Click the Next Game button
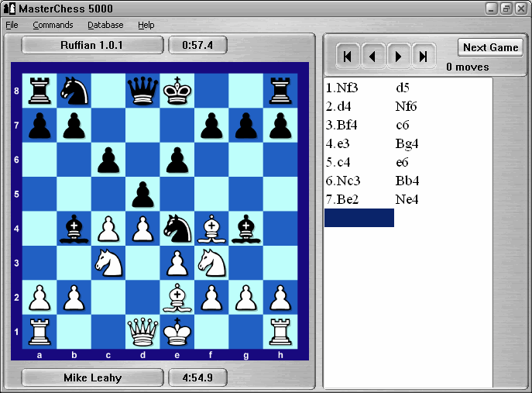Viewport: 532px width, 393px height. (490, 47)
